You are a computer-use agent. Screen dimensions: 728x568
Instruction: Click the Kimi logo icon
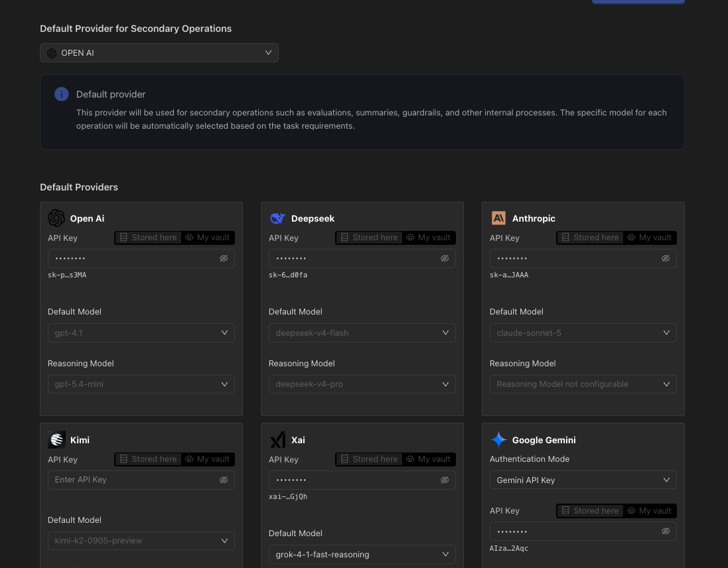pyautogui.click(x=56, y=439)
